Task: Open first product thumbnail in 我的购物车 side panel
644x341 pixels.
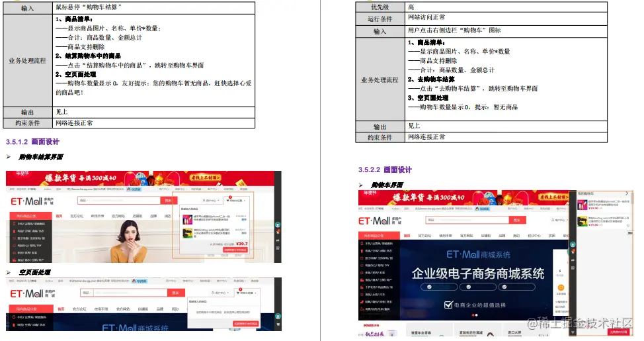Action: coord(582,205)
